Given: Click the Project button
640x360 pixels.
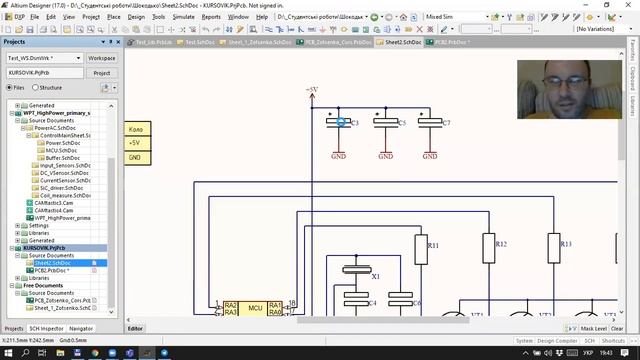Looking at the screenshot, I should point(102,73).
